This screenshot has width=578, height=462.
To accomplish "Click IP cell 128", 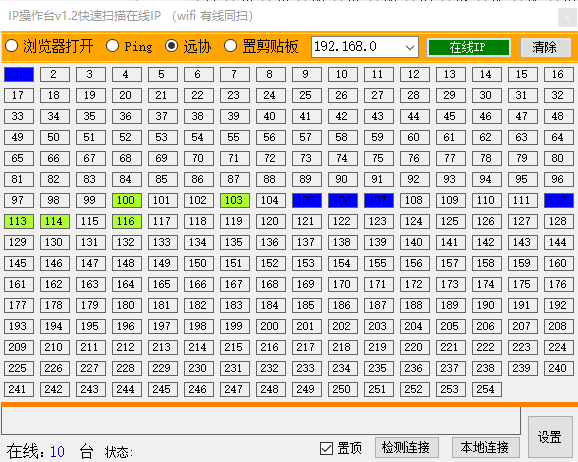I will tap(559, 222).
